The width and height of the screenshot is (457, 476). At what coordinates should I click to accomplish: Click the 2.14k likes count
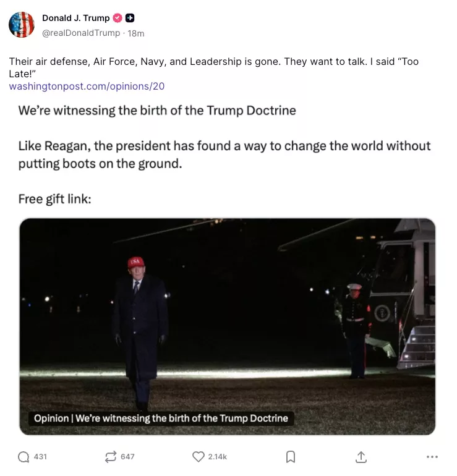[217, 457]
